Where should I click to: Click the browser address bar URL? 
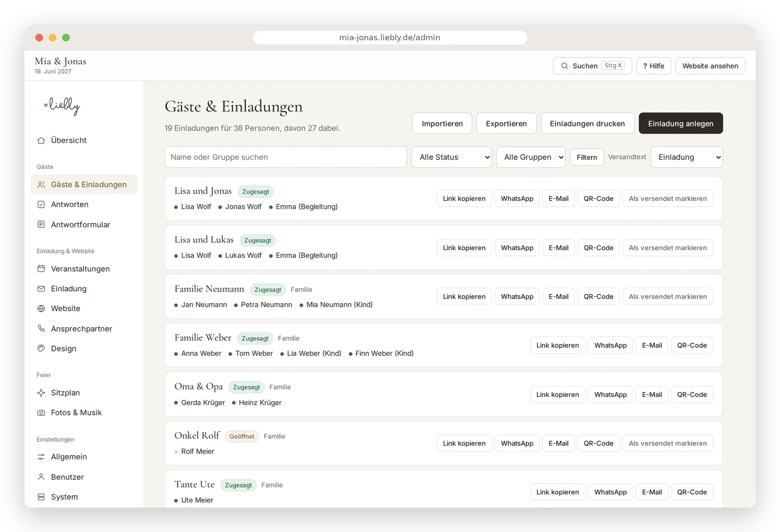pyautogui.click(x=390, y=38)
